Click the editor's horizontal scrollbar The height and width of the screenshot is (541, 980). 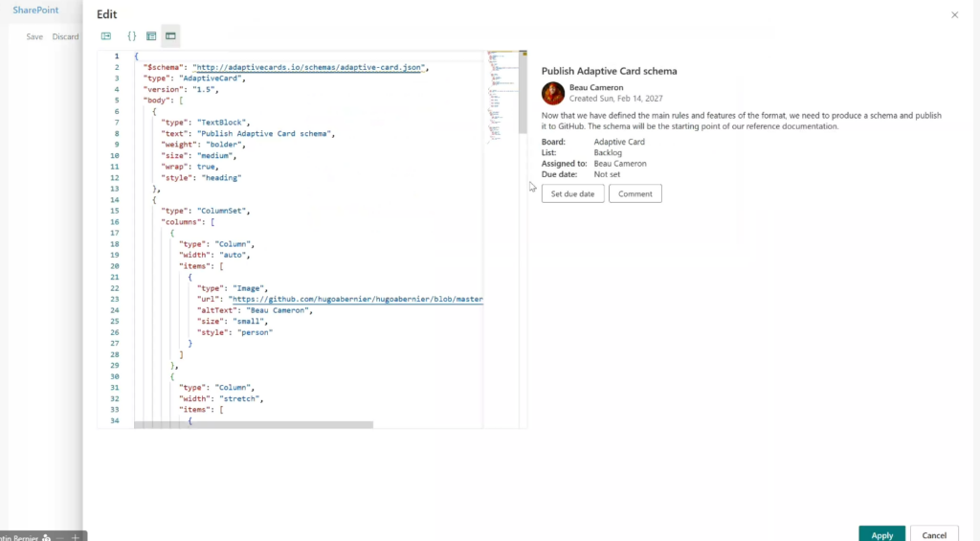pos(253,424)
